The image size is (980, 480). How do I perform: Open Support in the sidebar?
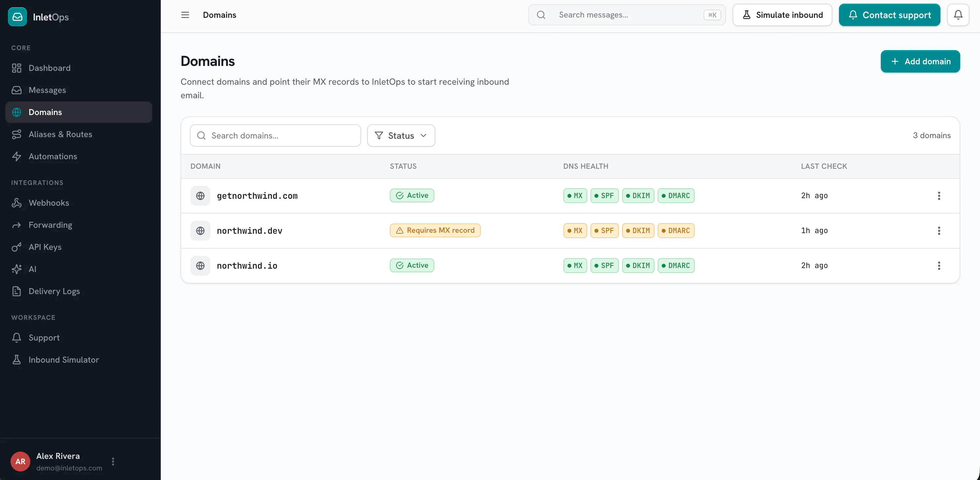(79, 338)
